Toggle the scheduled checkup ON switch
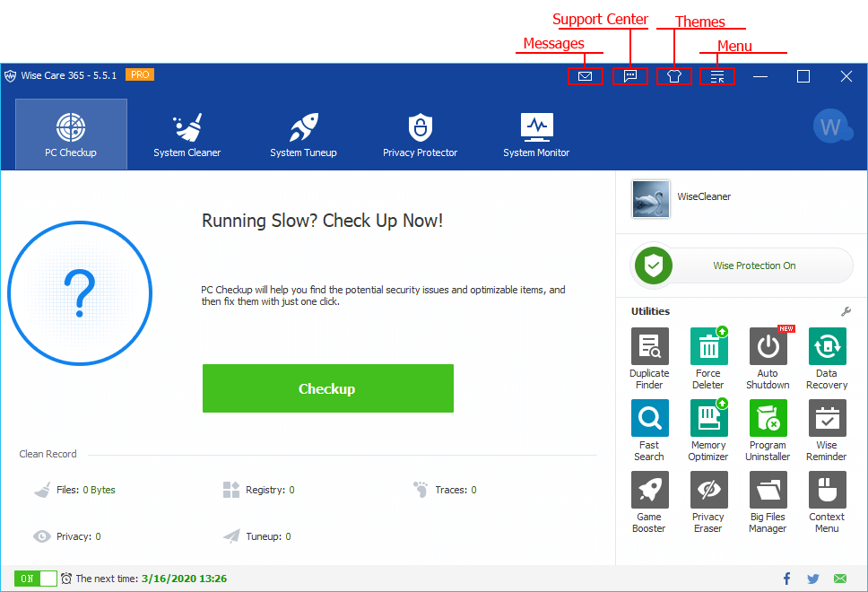 coord(36,579)
